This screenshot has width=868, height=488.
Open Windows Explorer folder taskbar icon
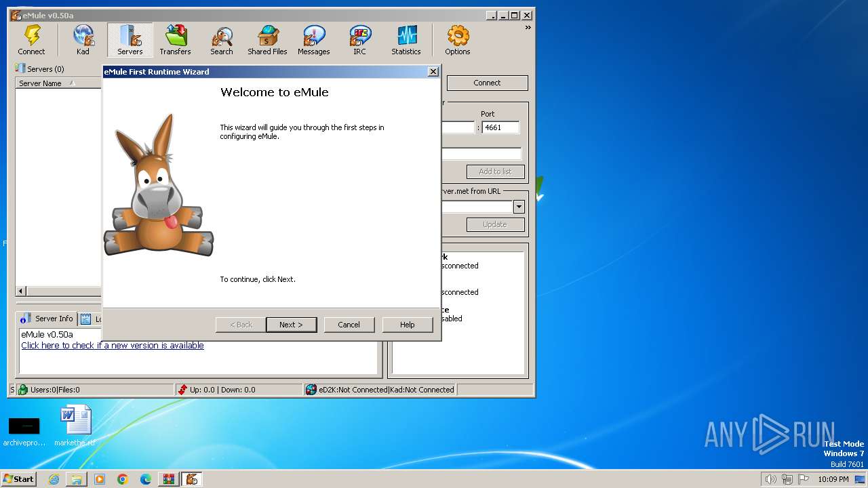77,479
